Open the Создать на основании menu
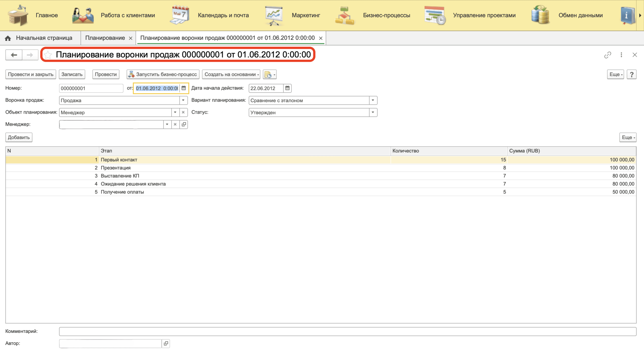 [x=231, y=74]
